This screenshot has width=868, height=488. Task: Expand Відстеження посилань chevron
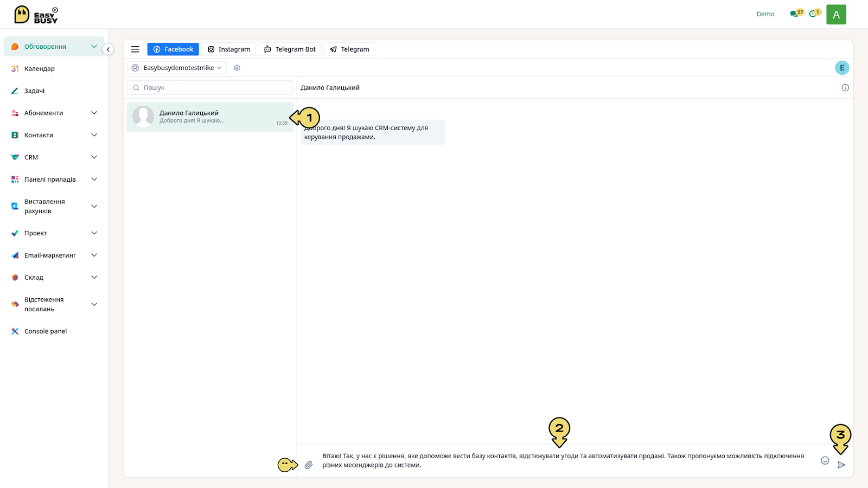coord(94,304)
